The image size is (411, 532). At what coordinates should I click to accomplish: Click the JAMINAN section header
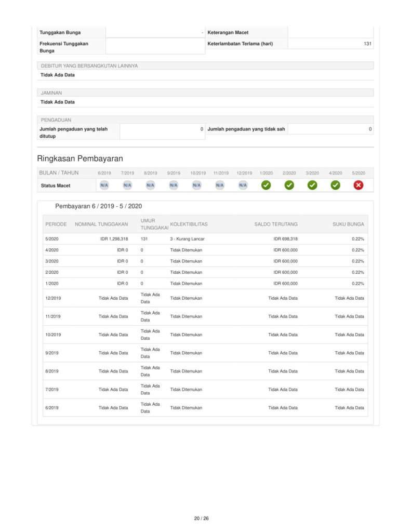[x=51, y=93]
